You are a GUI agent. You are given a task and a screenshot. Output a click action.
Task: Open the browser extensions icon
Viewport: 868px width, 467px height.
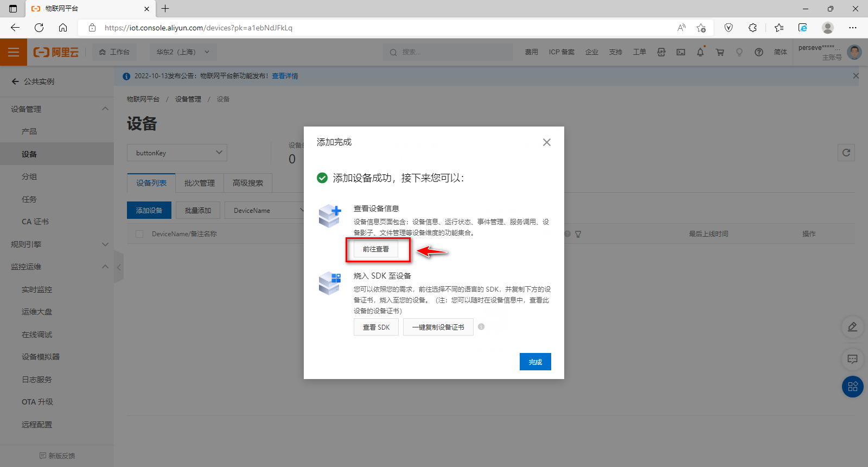click(x=752, y=28)
